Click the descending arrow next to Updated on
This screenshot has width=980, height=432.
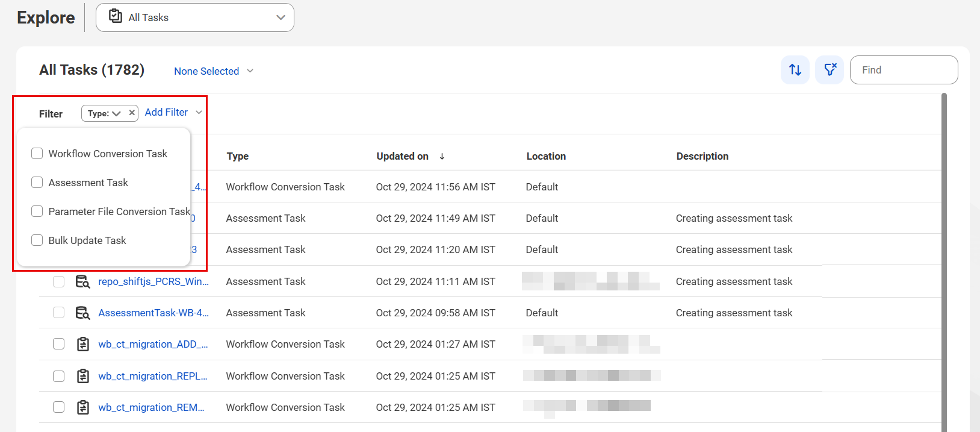click(442, 157)
